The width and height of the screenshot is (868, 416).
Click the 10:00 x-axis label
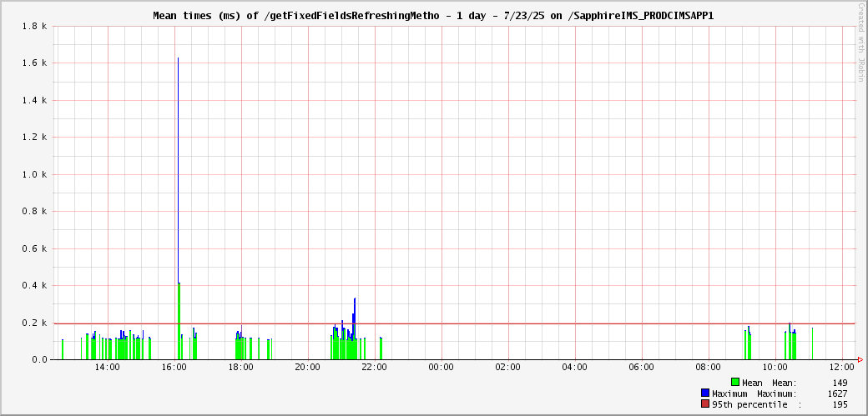(775, 368)
